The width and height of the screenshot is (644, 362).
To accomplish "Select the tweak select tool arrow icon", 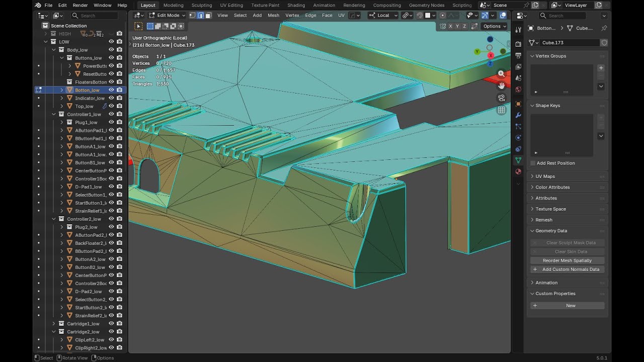I will click(138, 26).
